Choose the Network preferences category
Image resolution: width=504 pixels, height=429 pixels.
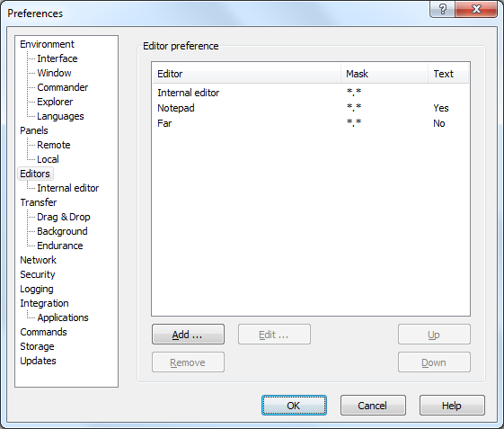click(38, 260)
